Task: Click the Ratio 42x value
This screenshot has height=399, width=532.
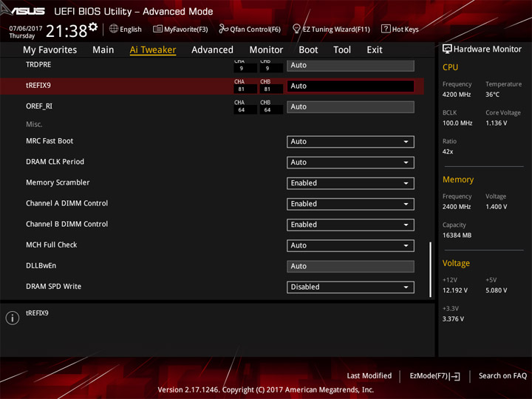Action: pyautogui.click(x=448, y=151)
